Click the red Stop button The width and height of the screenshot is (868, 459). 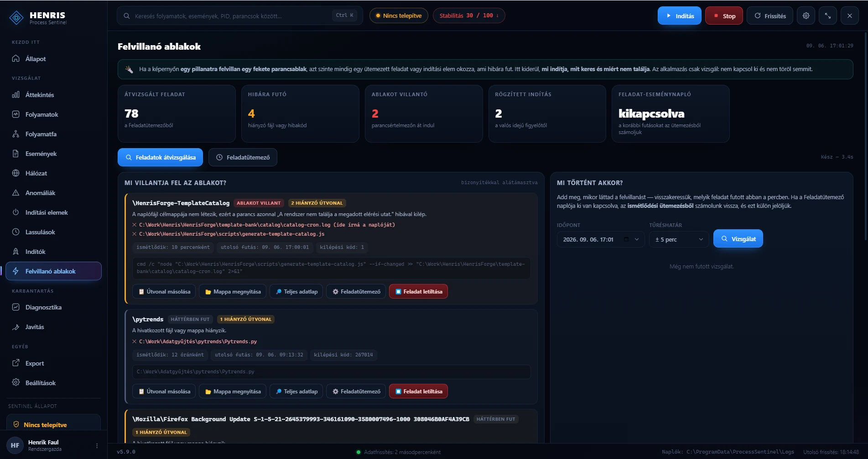pyautogui.click(x=724, y=15)
